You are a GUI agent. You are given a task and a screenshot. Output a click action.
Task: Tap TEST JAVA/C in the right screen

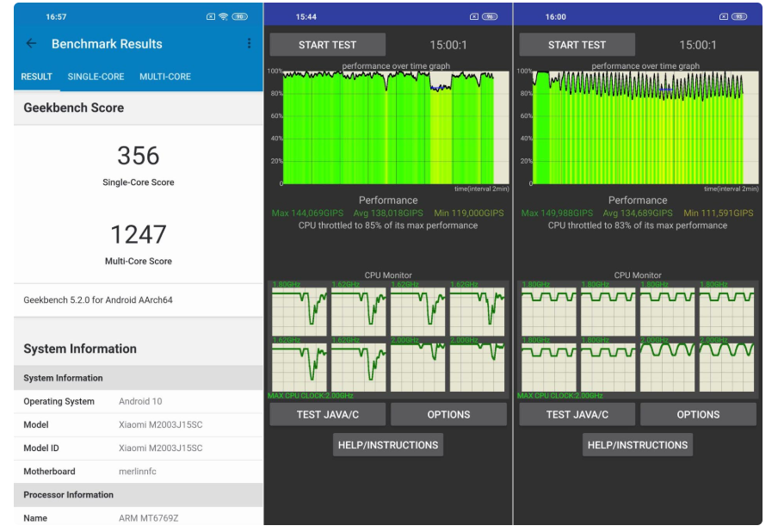pyautogui.click(x=577, y=414)
